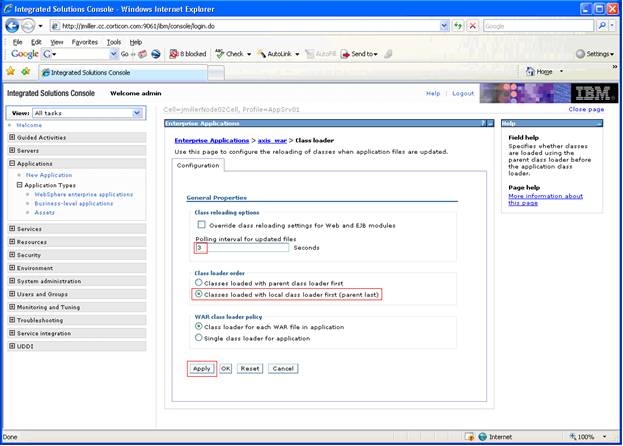Expand Guided Activities section
623x446 pixels.
point(12,137)
